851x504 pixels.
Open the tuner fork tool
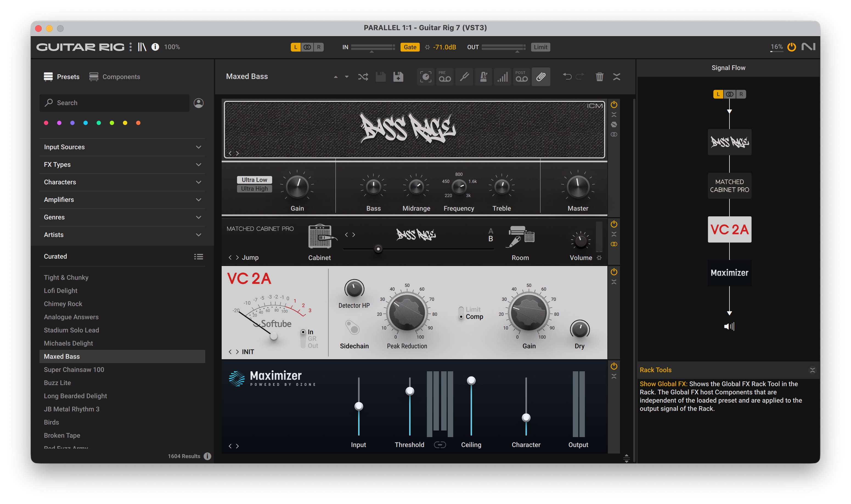click(x=464, y=77)
